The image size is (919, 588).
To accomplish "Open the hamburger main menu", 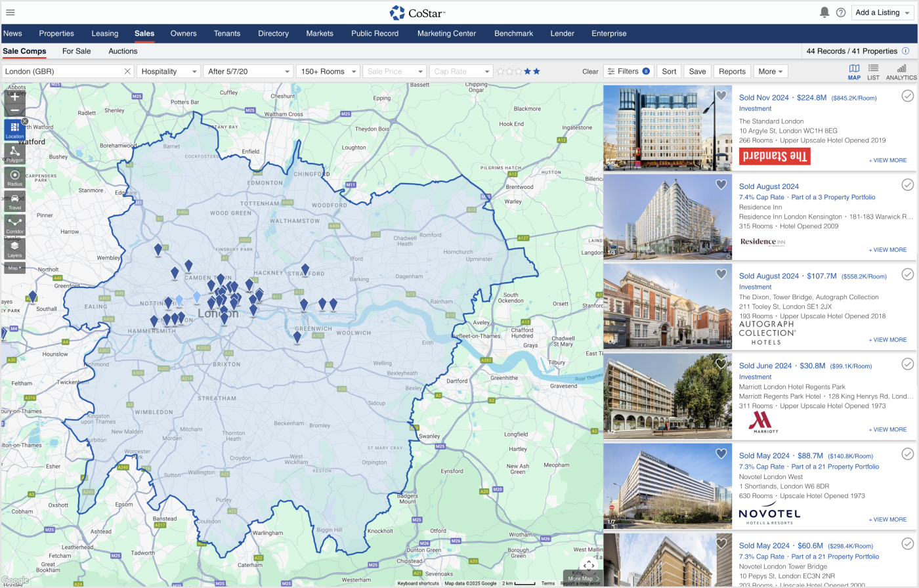I will tap(11, 12).
